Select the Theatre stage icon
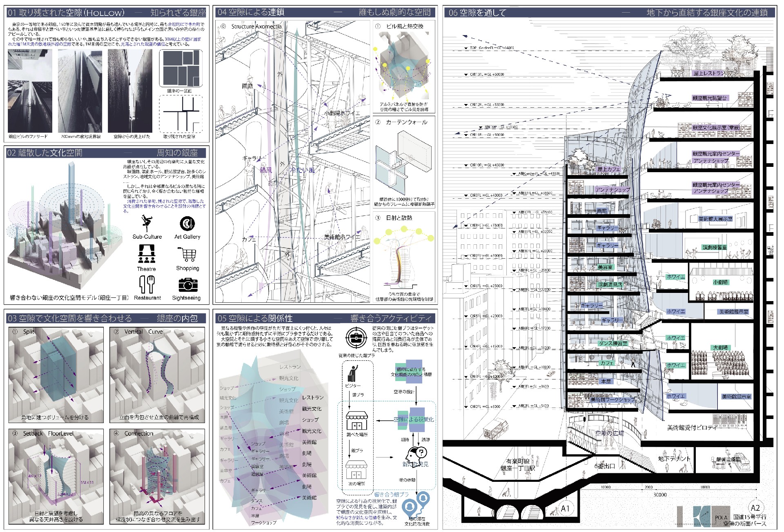The image size is (784, 532). pyautogui.click(x=147, y=254)
